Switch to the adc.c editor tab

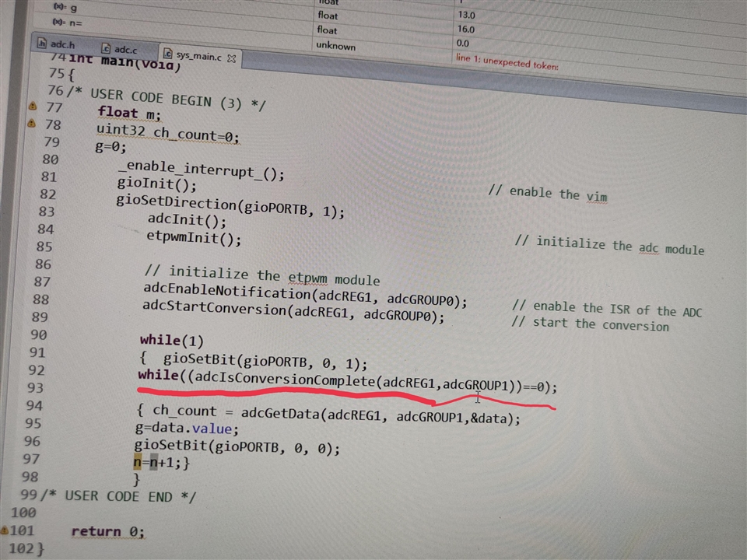(120, 48)
